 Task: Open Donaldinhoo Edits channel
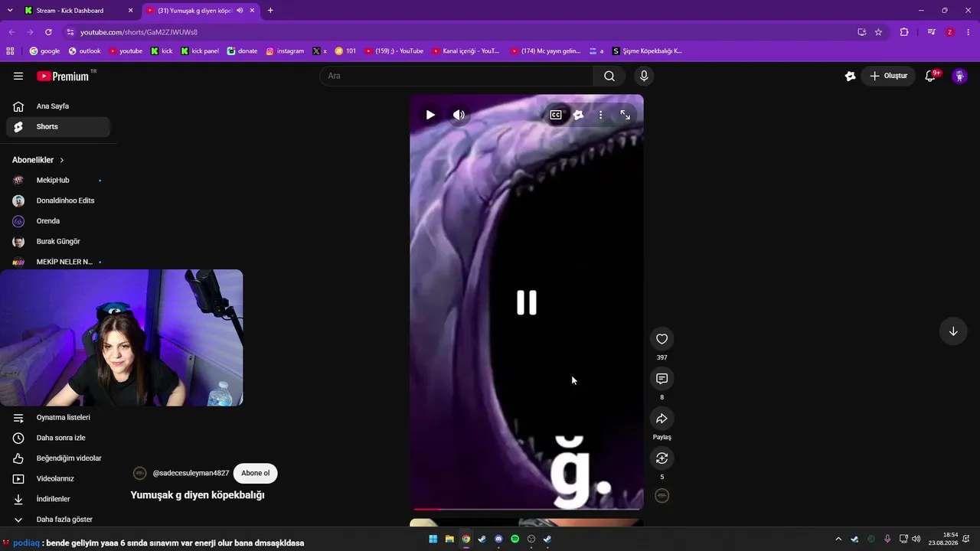tap(58, 201)
